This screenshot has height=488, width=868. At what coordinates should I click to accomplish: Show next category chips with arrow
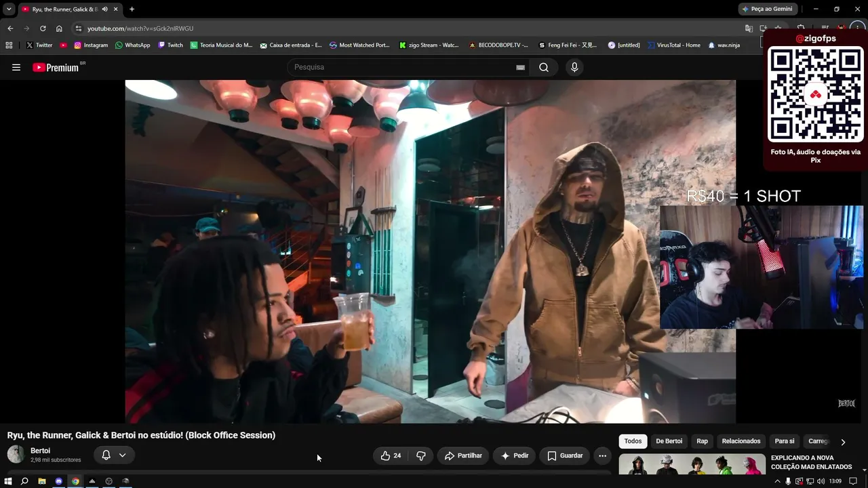pos(843,442)
